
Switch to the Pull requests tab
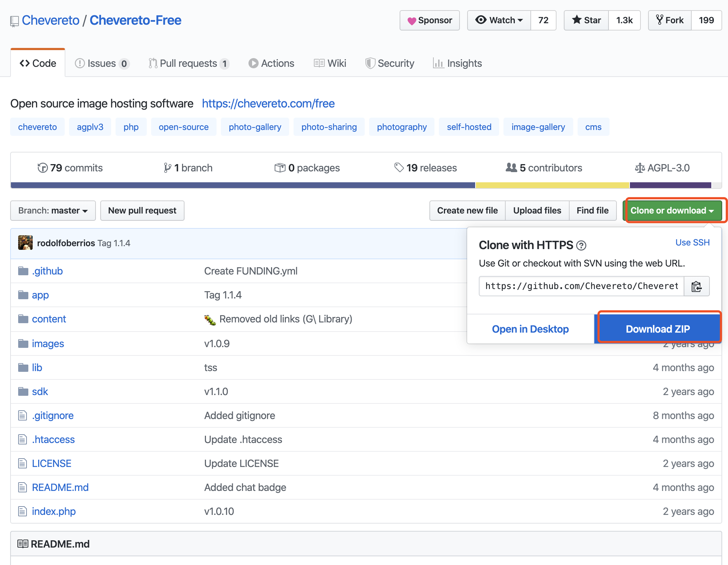click(x=189, y=64)
